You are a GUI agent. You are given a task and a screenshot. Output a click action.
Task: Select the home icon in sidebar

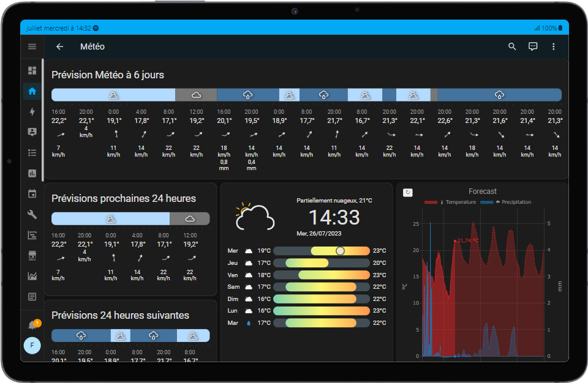pos(32,91)
